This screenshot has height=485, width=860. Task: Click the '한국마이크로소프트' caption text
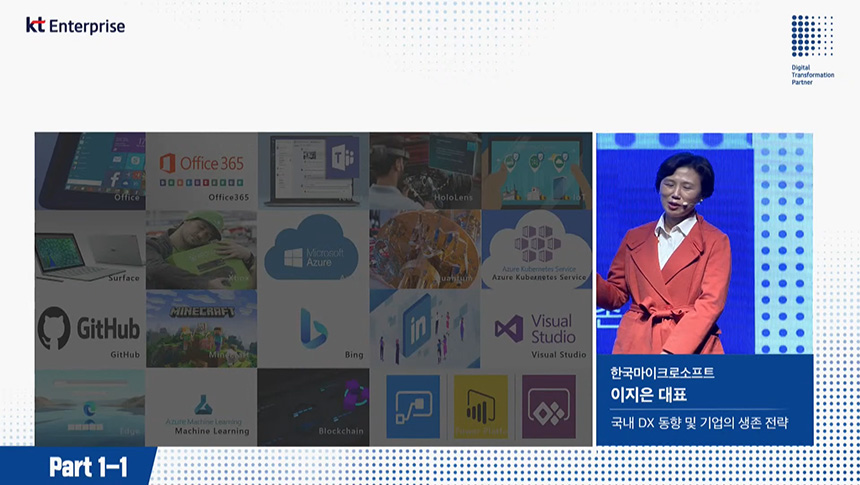coord(662,373)
